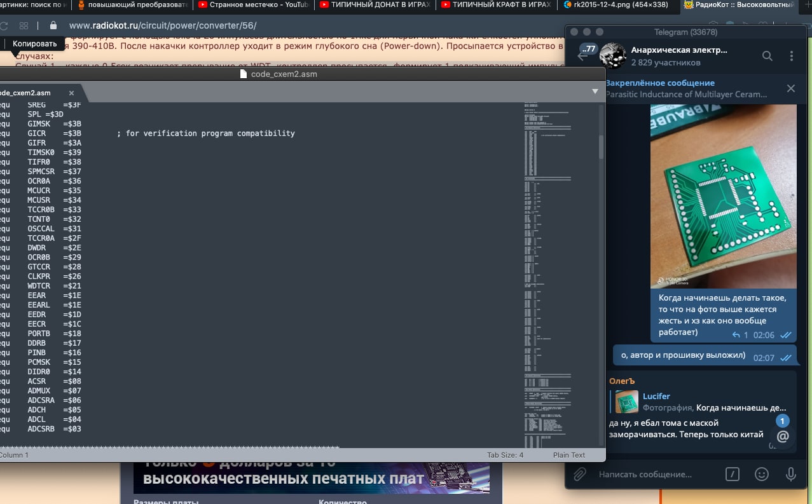Click the Размеры платы label on webpage
This screenshot has height=504, width=812.
pos(166,501)
